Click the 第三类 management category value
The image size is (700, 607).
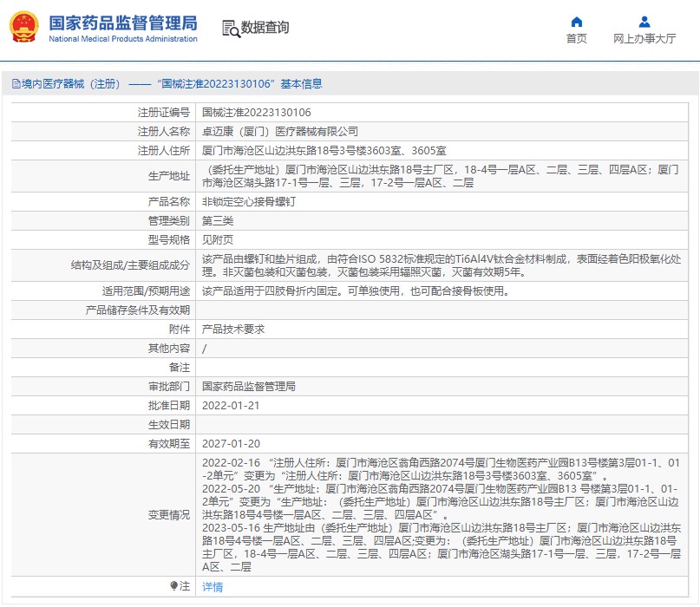click(217, 220)
